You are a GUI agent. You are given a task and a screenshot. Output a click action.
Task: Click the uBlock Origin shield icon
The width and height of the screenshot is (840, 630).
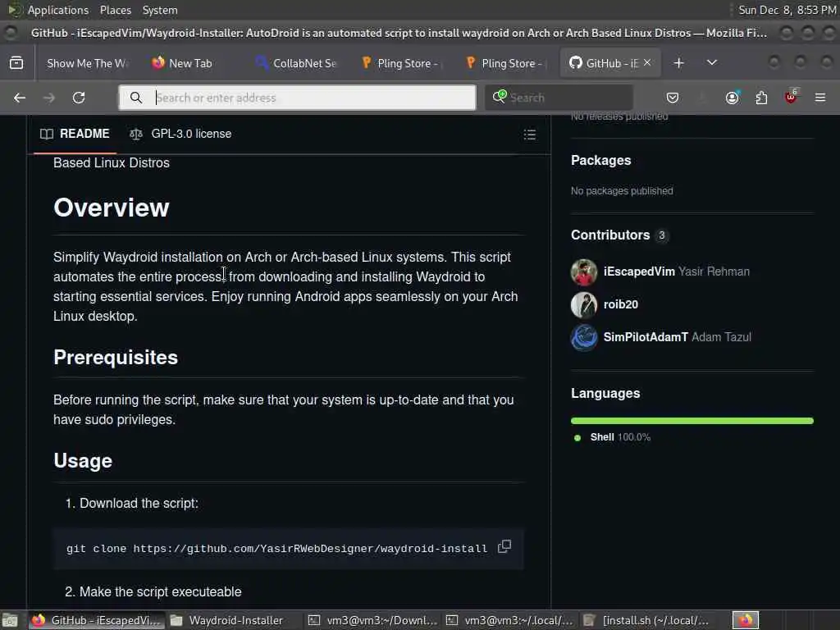coord(791,97)
